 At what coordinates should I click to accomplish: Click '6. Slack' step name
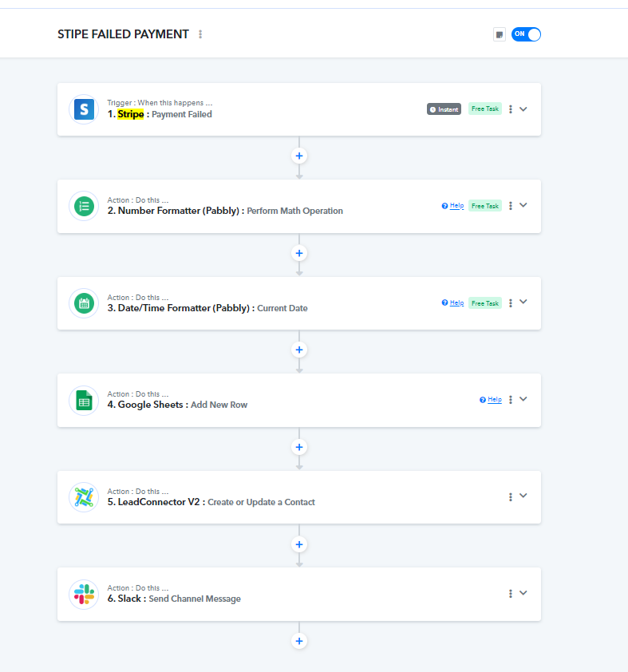click(x=124, y=599)
